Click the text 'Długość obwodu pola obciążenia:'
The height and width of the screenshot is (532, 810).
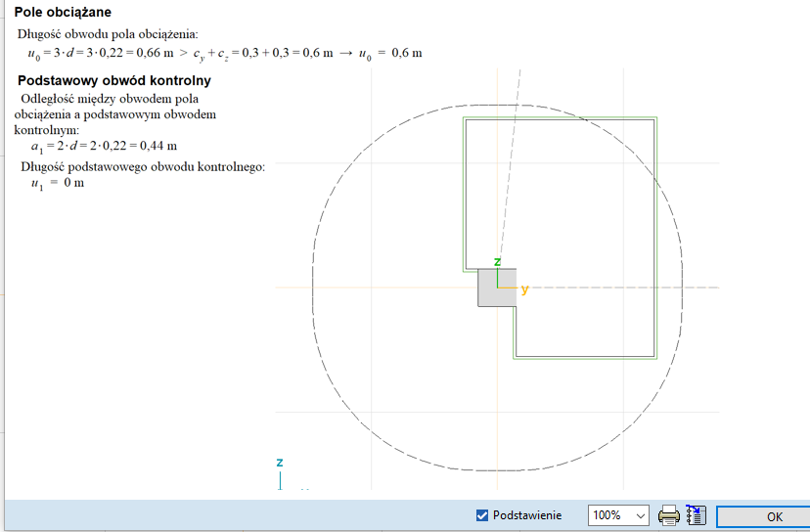coord(108,34)
